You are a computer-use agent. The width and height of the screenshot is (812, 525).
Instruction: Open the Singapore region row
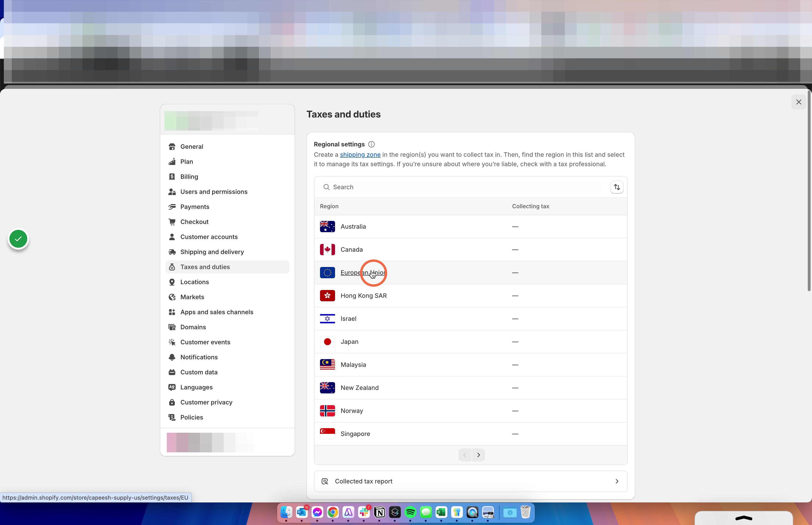click(471, 434)
